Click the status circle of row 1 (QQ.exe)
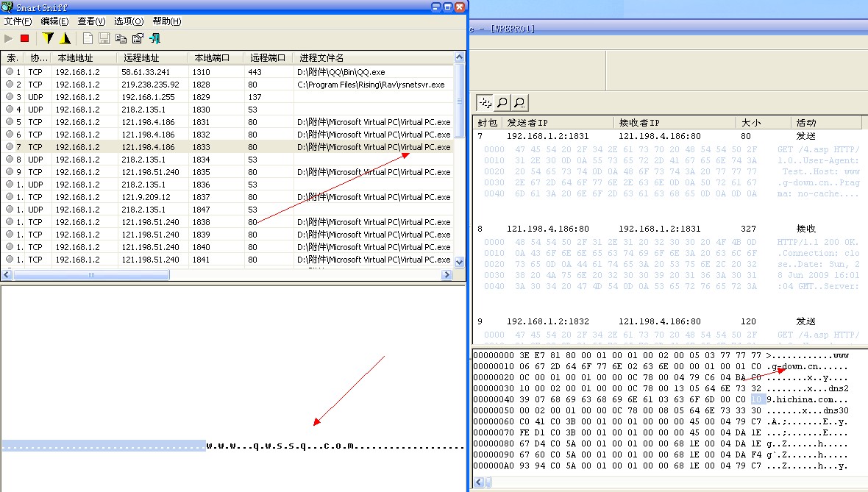 [x=10, y=71]
